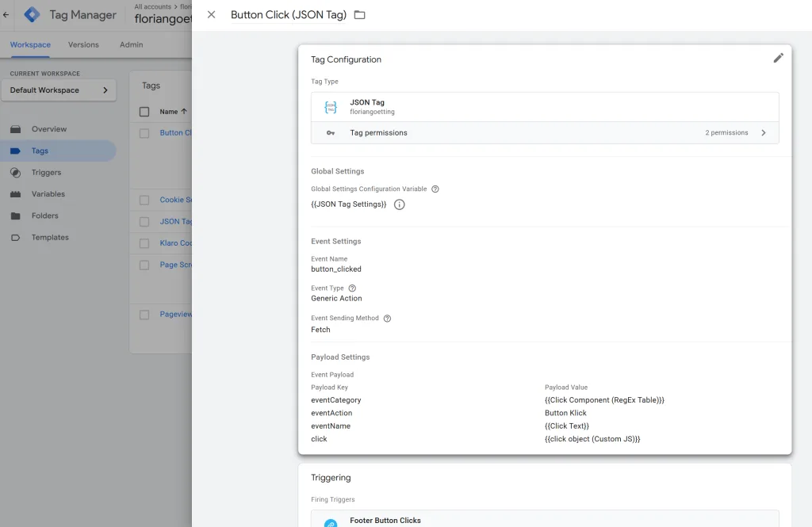The width and height of the screenshot is (812, 527).
Task: Expand the 2 permissions chevron
Action: click(764, 133)
